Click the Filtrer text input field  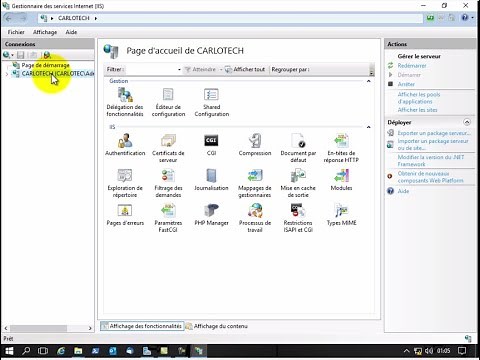[x=150, y=69]
